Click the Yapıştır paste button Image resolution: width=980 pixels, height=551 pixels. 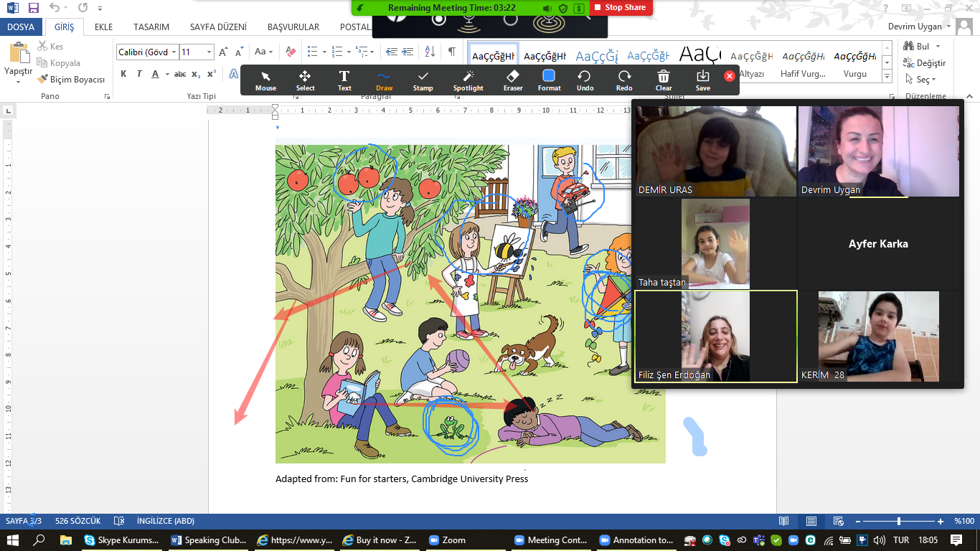[19, 62]
